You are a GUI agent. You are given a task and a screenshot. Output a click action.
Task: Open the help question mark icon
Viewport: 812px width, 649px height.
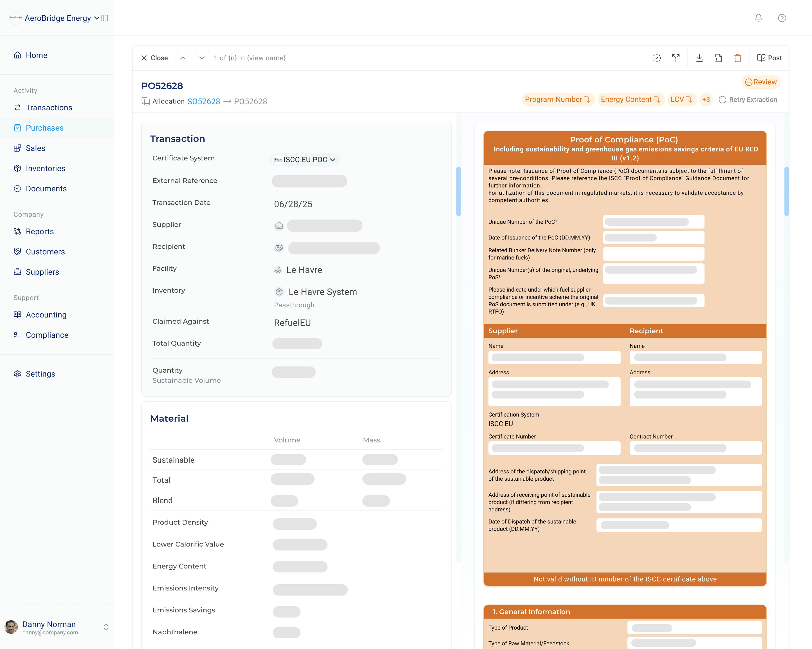tap(782, 18)
